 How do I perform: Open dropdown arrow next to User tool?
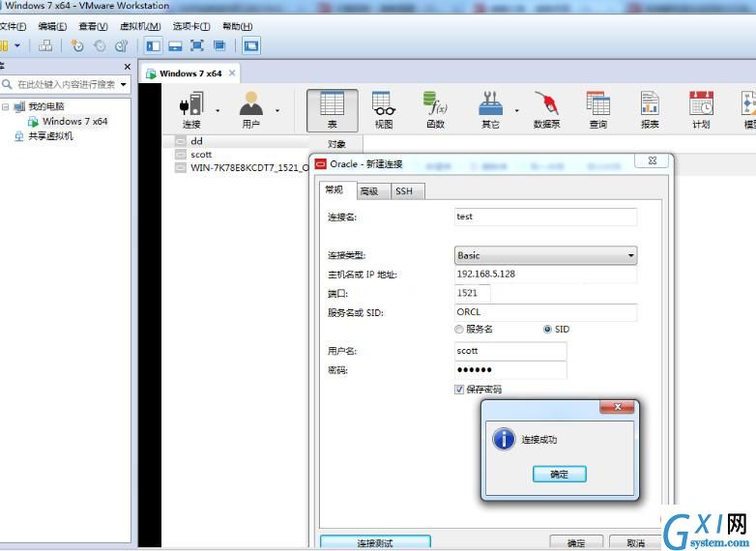pyautogui.click(x=277, y=111)
